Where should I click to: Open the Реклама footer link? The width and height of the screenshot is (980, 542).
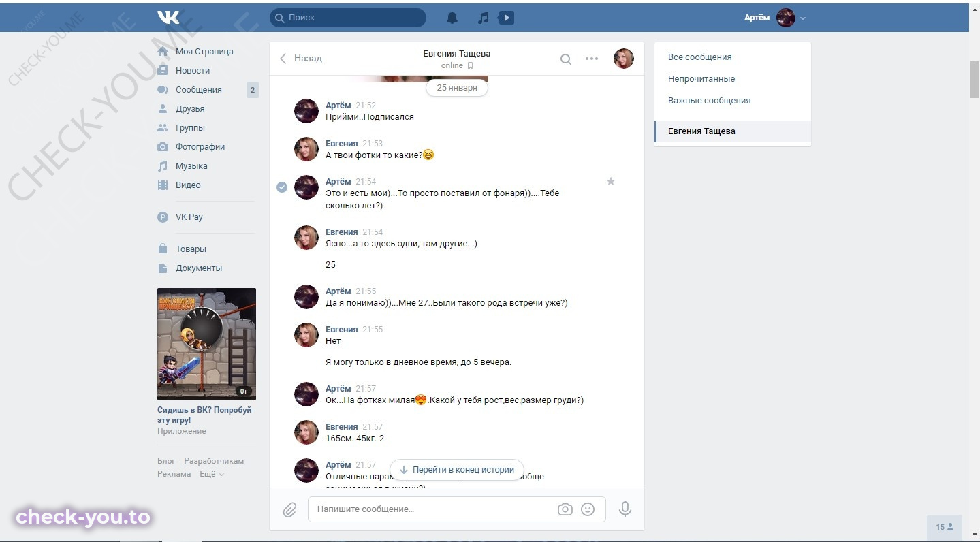(x=174, y=474)
